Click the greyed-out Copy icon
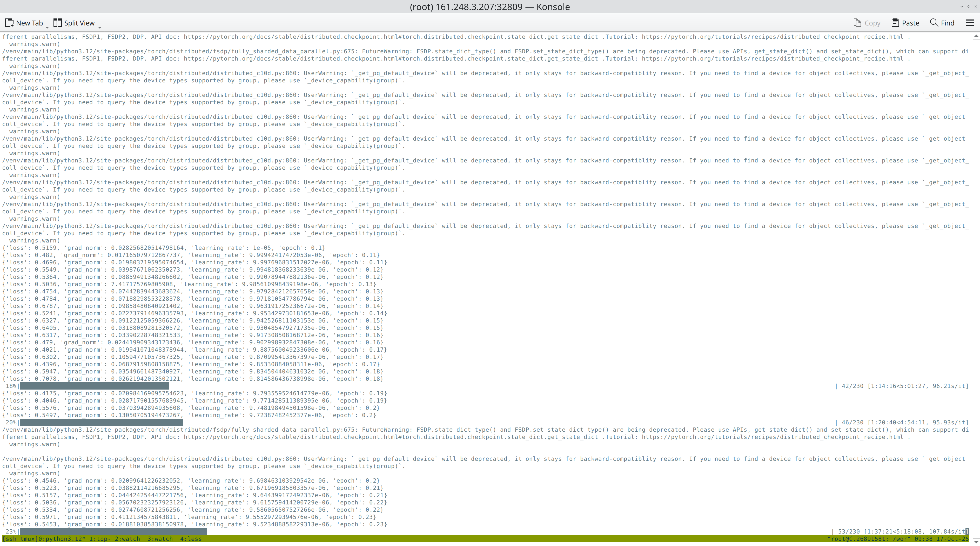This screenshot has width=980, height=546. 857,23
